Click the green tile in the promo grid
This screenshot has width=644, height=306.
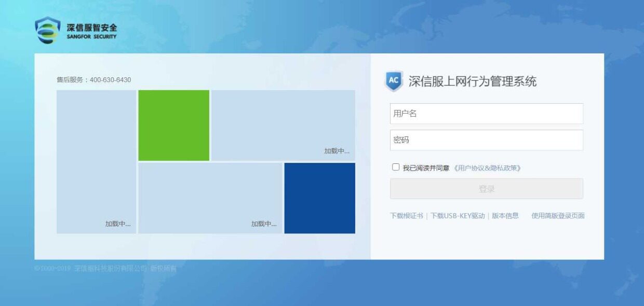173,126
